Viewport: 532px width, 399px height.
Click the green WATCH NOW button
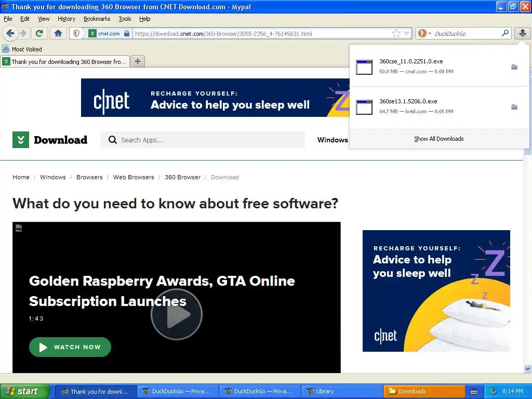70,347
